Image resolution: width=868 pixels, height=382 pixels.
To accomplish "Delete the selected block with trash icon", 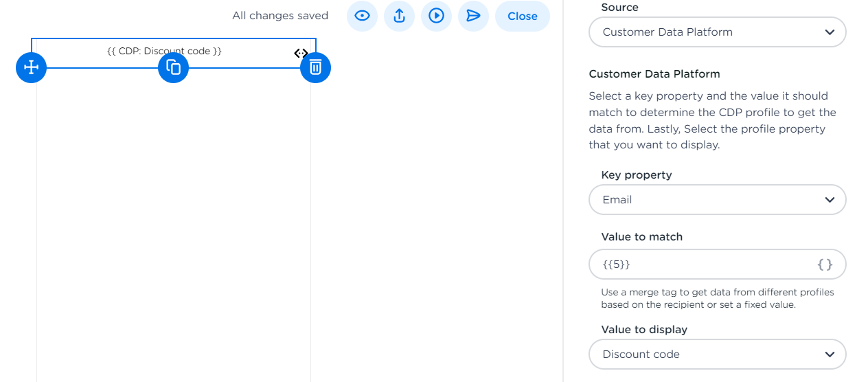I will point(315,67).
